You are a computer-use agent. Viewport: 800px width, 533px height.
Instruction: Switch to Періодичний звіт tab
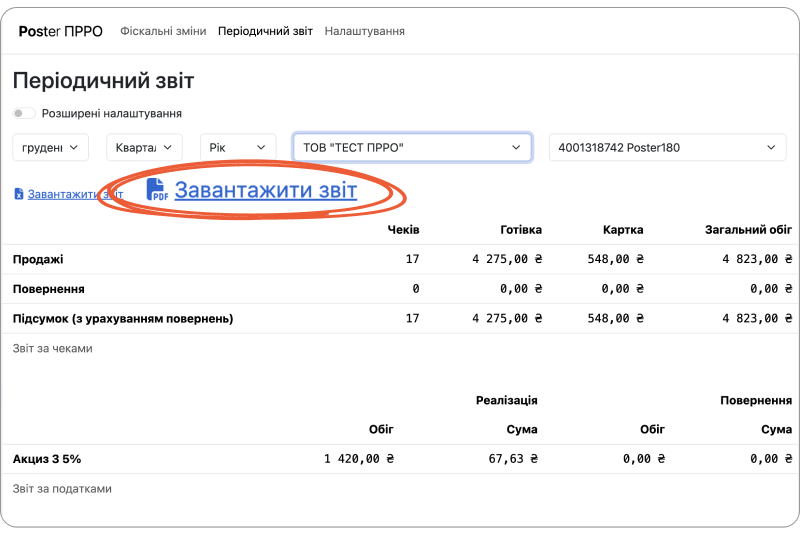click(x=265, y=31)
